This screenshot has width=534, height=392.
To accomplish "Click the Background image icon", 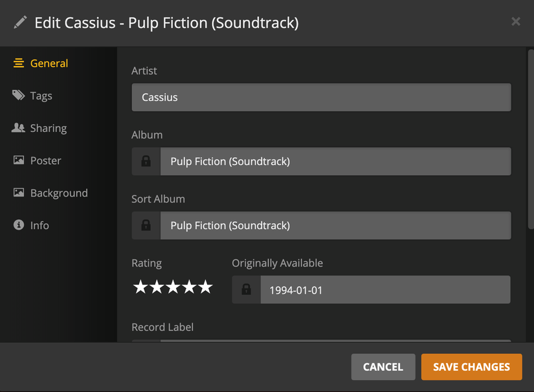I will (x=19, y=193).
